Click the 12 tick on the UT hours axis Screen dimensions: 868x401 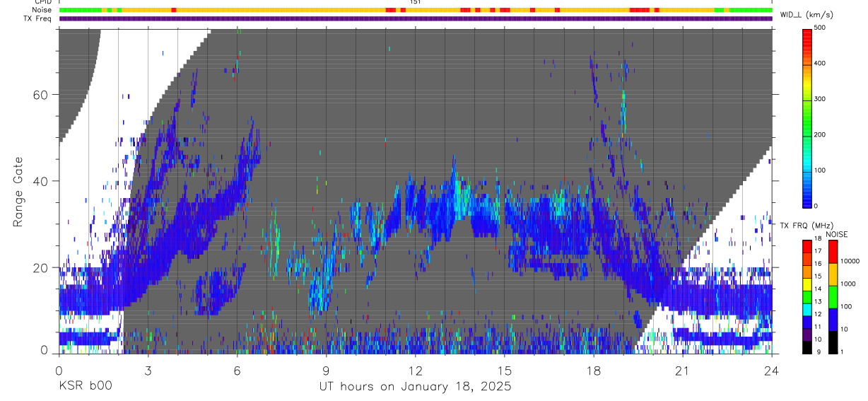tap(416, 371)
